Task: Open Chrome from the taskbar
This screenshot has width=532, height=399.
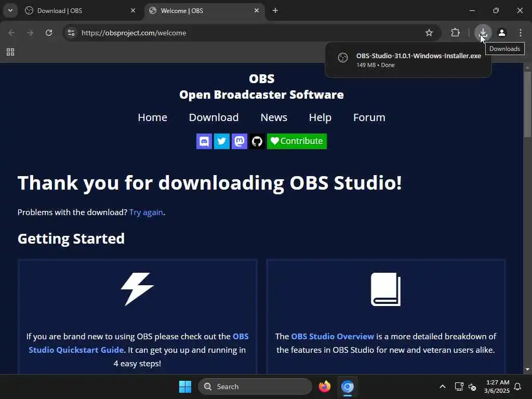Action: tap(348, 387)
